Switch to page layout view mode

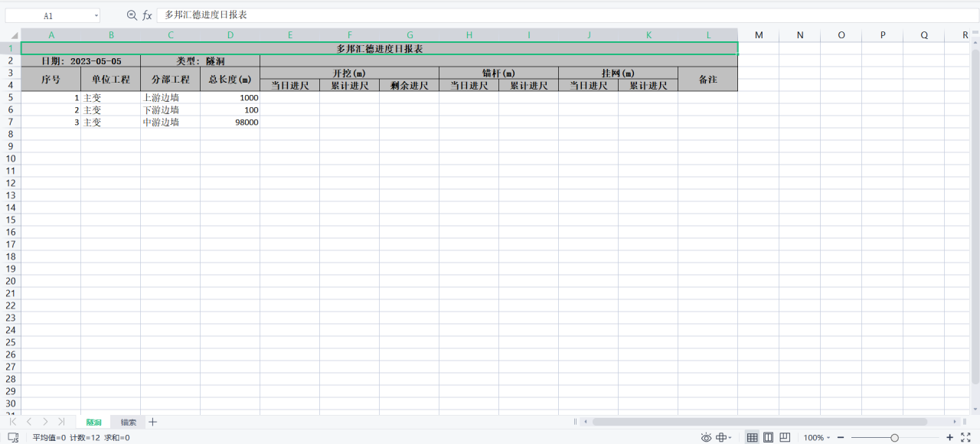click(768, 437)
